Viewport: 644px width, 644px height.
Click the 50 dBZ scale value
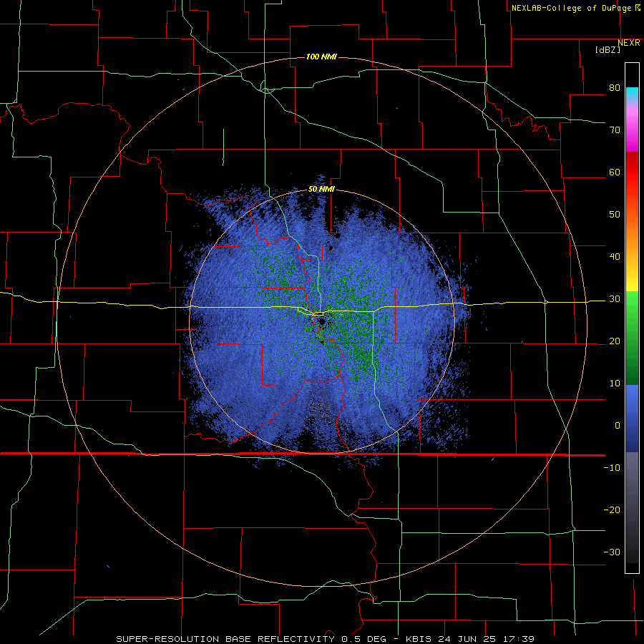[x=615, y=214]
